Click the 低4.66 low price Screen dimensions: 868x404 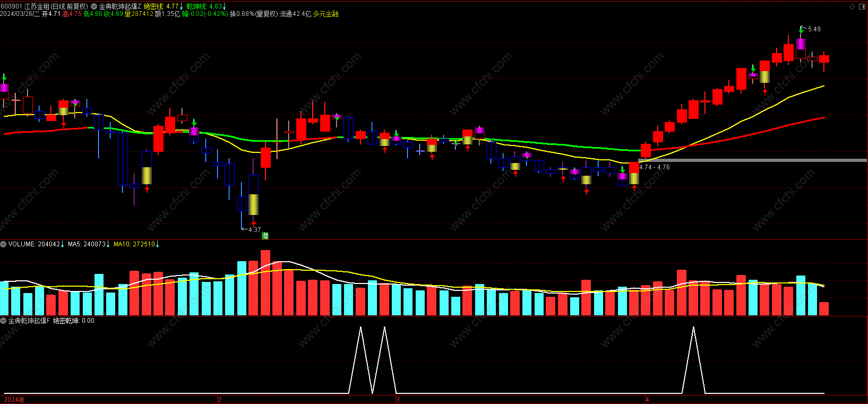[93, 14]
